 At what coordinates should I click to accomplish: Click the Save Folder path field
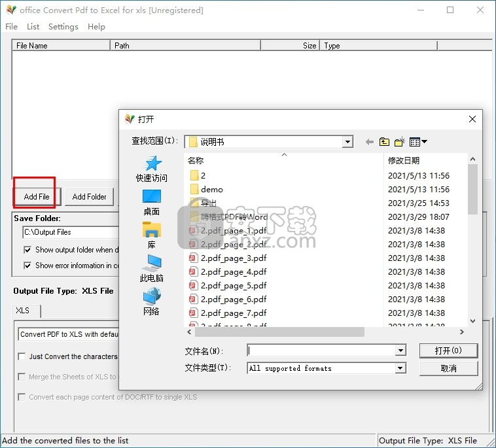click(x=71, y=232)
